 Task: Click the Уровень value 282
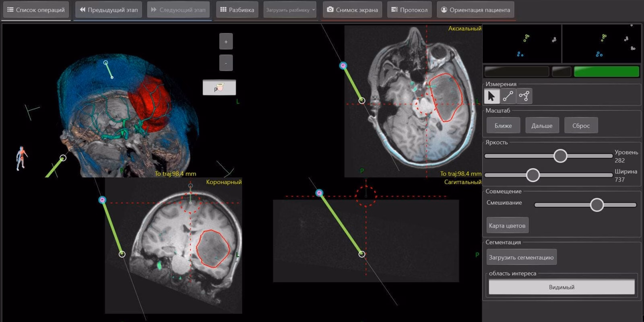(619, 160)
